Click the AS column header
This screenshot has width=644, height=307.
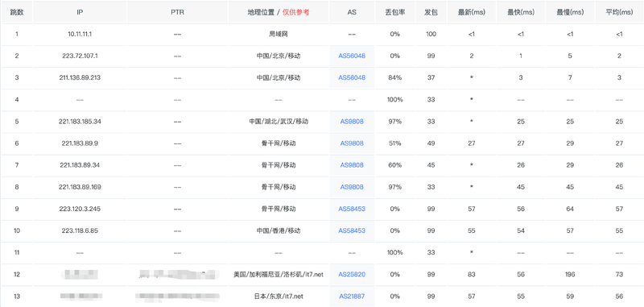[x=352, y=12]
